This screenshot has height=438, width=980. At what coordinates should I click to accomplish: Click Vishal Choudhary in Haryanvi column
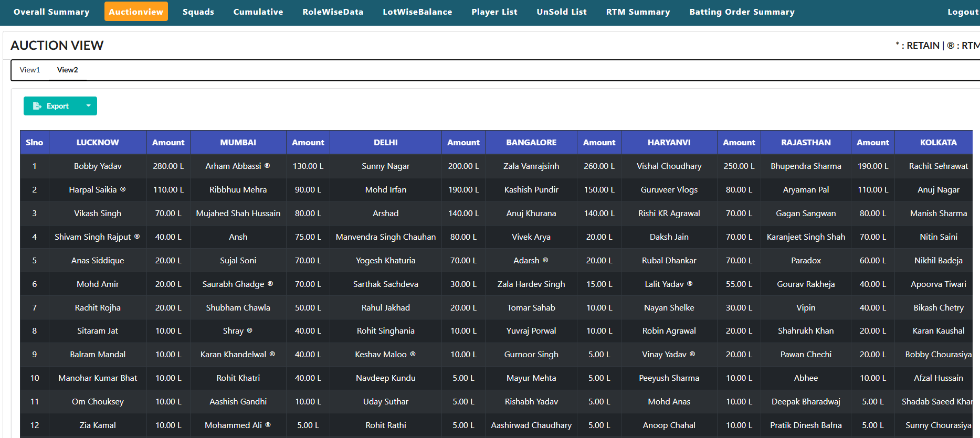point(669,166)
